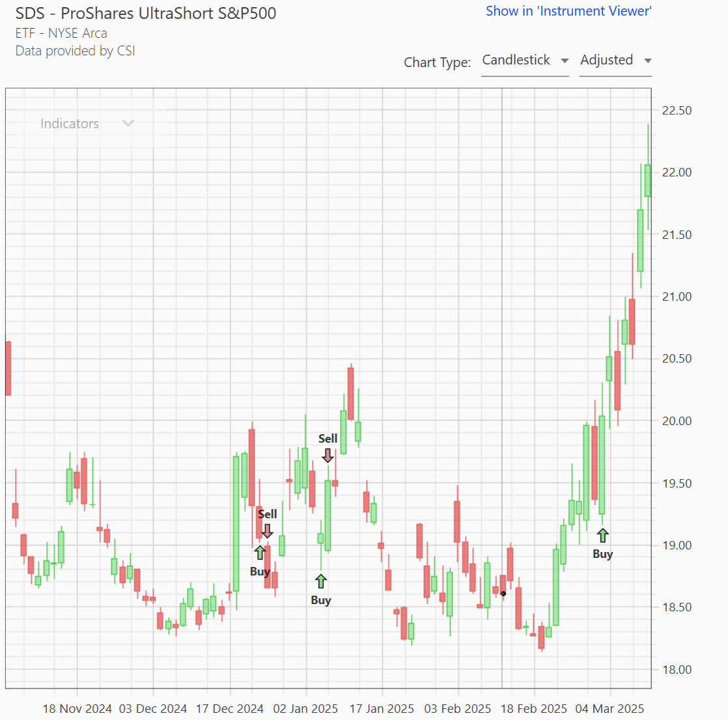Click the tall green candle in mid-December 2024
Viewport: 728px width, 720px height.
236,523
